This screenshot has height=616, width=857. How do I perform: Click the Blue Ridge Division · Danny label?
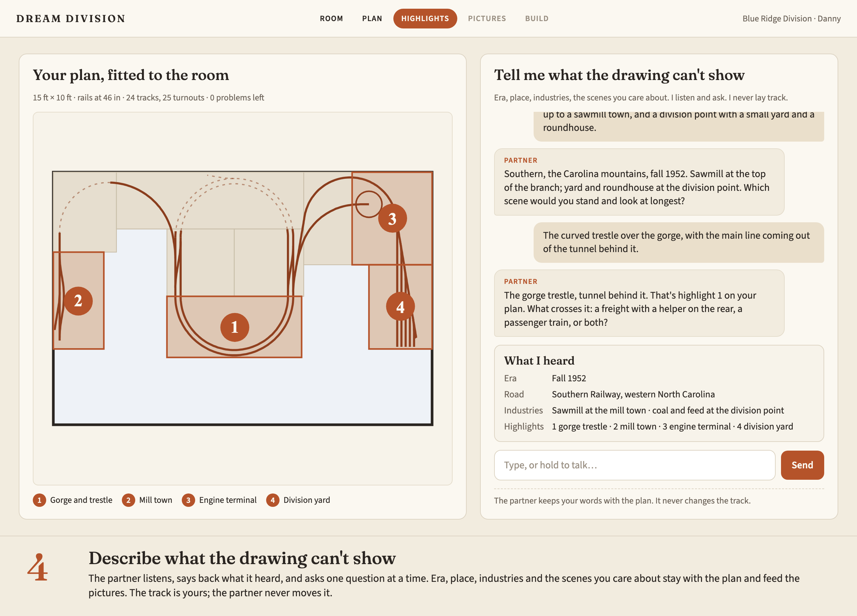[x=791, y=18]
